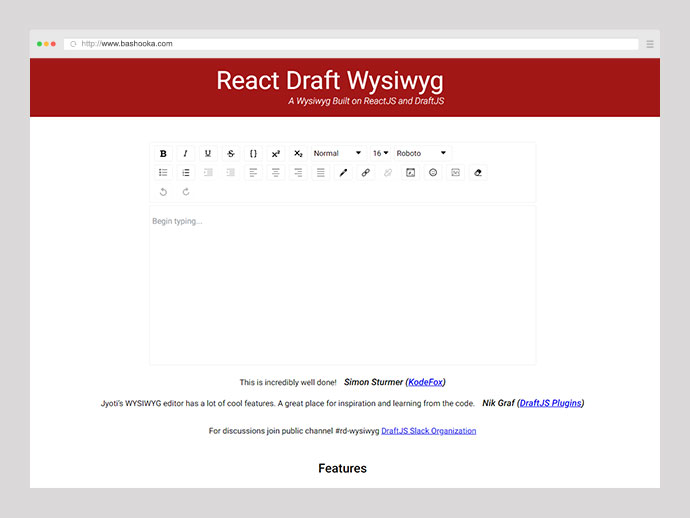Toggle strikethrough formatting

pyautogui.click(x=231, y=154)
